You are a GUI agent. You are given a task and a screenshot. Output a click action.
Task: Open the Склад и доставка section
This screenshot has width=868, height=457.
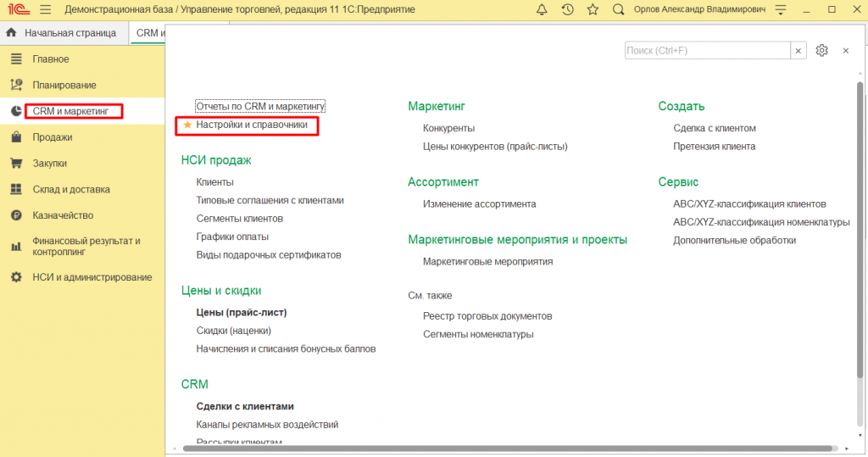(x=71, y=189)
